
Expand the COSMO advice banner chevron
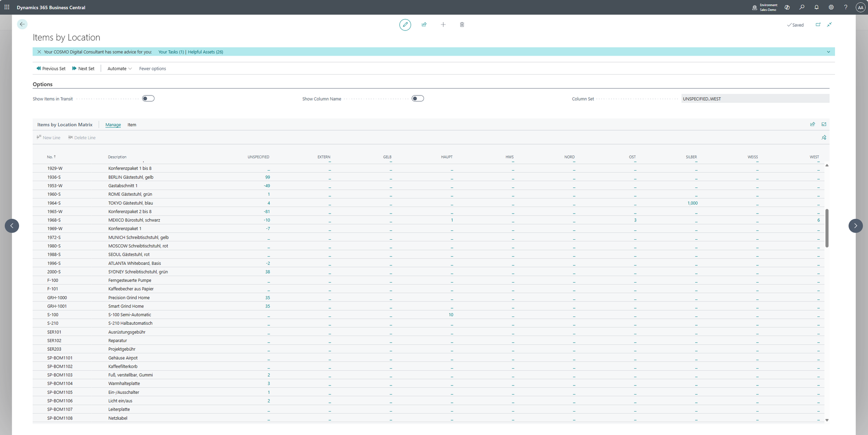[x=828, y=52]
